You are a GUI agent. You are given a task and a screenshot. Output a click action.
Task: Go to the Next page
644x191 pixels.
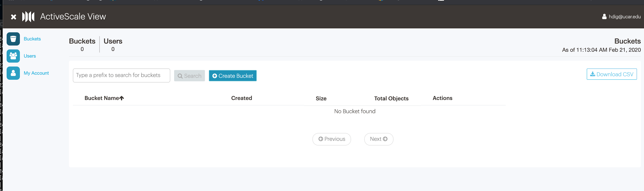tap(378, 139)
